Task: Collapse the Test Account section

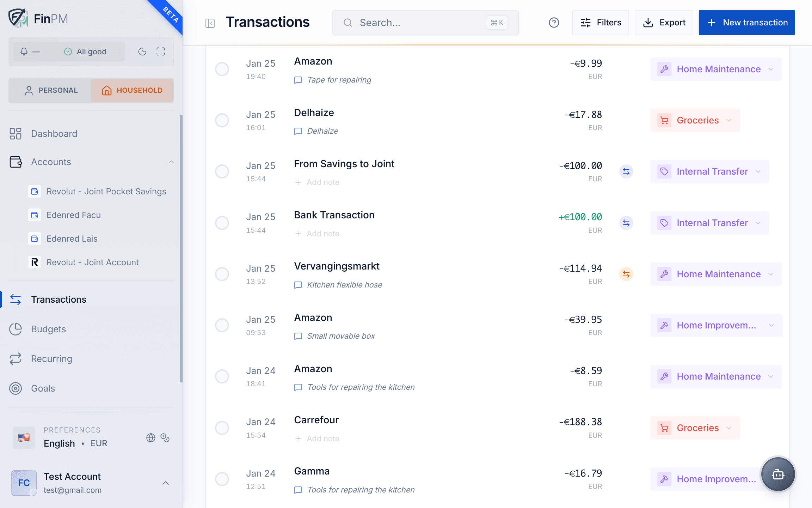Action: (166, 483)
